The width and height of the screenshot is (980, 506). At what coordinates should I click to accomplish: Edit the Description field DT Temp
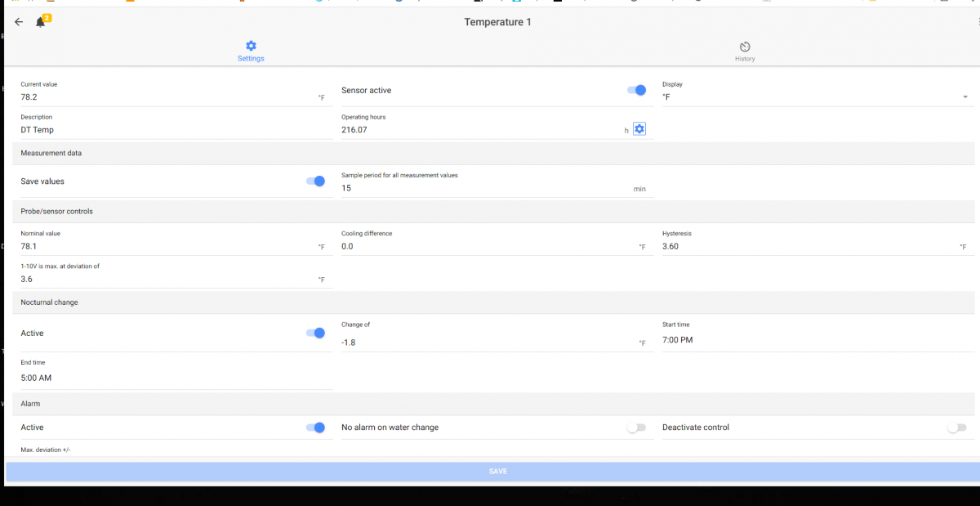tap(176, 129)
